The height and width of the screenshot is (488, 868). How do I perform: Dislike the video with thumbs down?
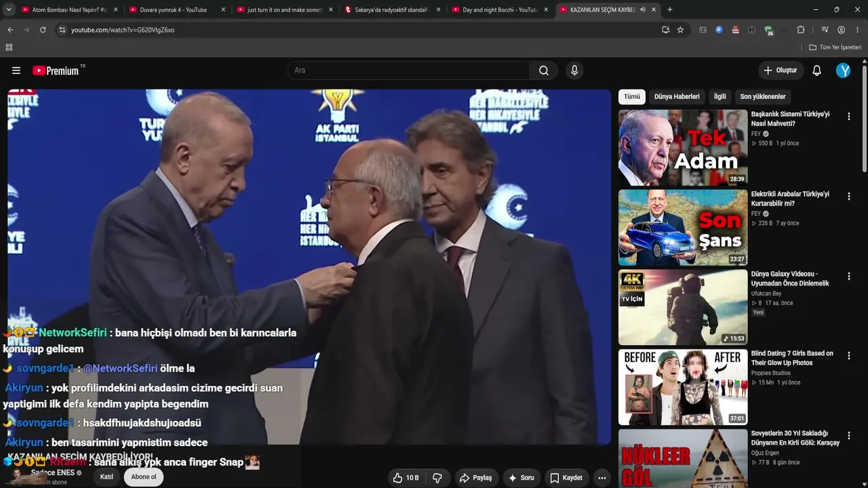click(437, 478)
